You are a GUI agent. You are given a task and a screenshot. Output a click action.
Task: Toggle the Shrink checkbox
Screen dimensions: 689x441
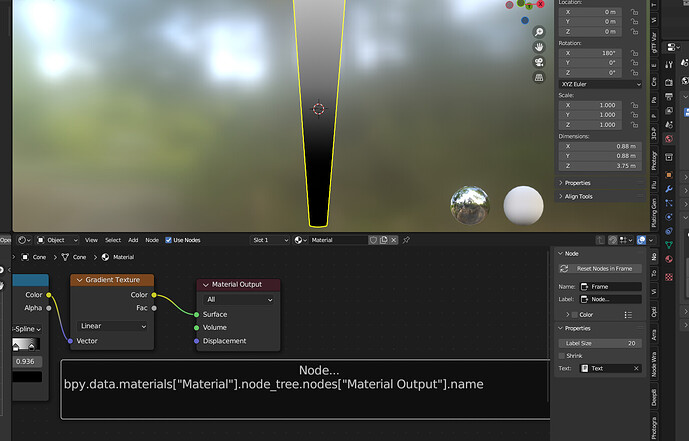pos(562,356)
